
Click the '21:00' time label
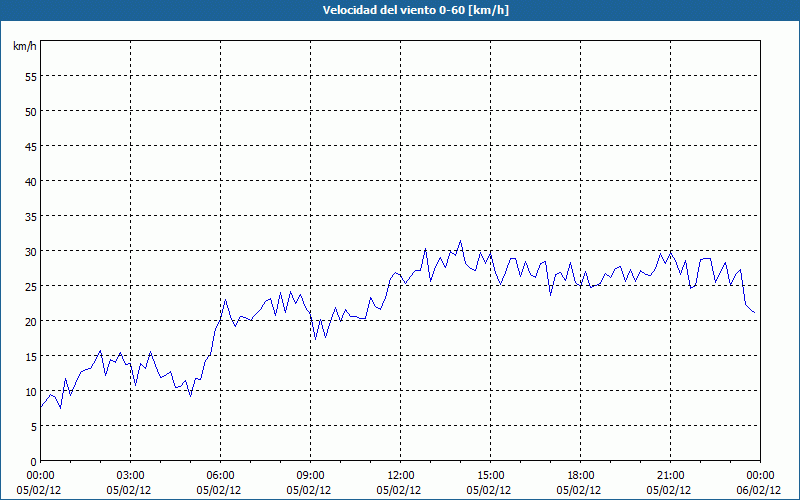[670, 476]
